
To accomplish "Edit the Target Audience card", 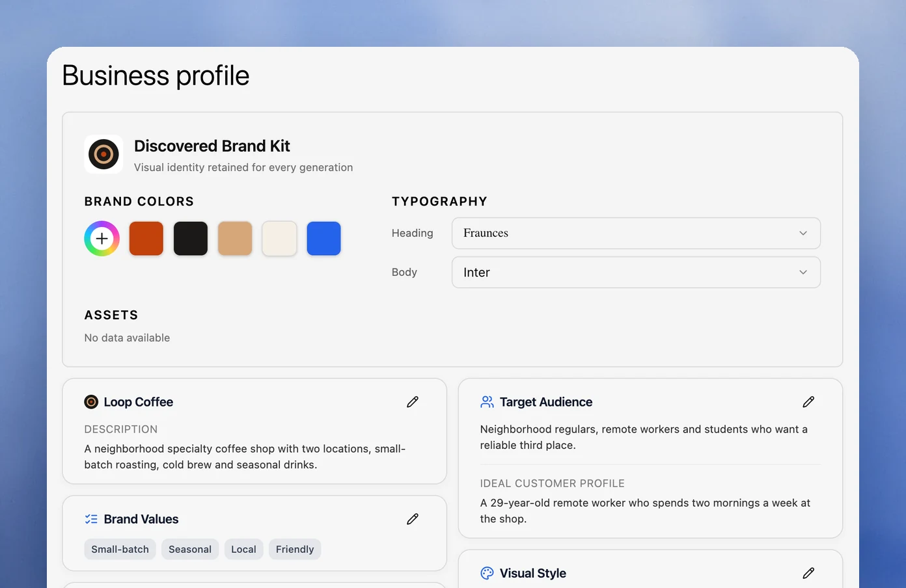I will pos(808,402).
